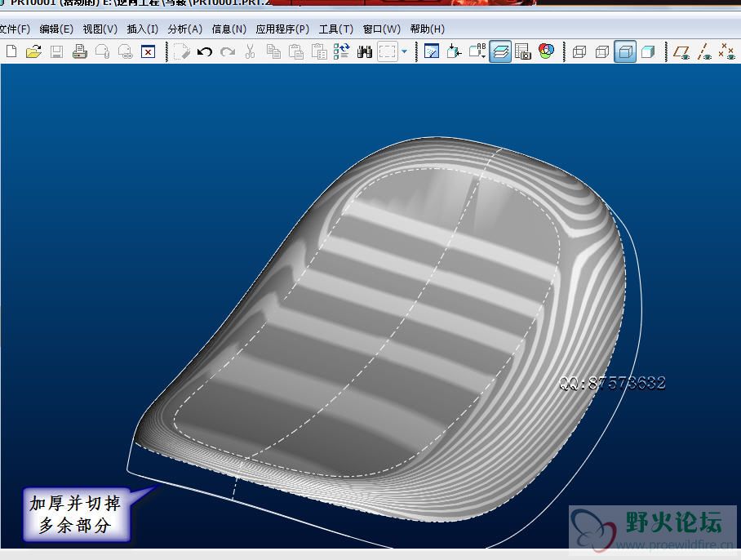Send model as mail attachment icon
This screenshot has width=741, height=560.
(x=103, y=51)
